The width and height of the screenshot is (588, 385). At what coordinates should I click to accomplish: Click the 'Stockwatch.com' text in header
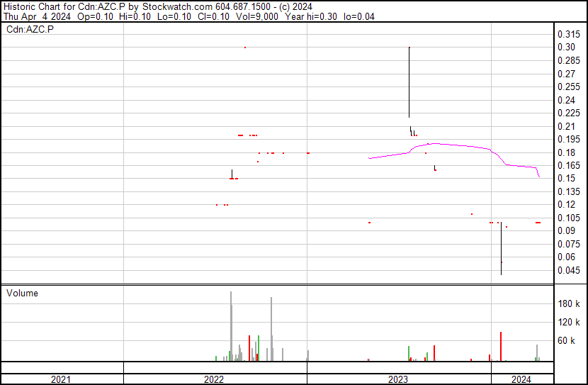(177, 6)
